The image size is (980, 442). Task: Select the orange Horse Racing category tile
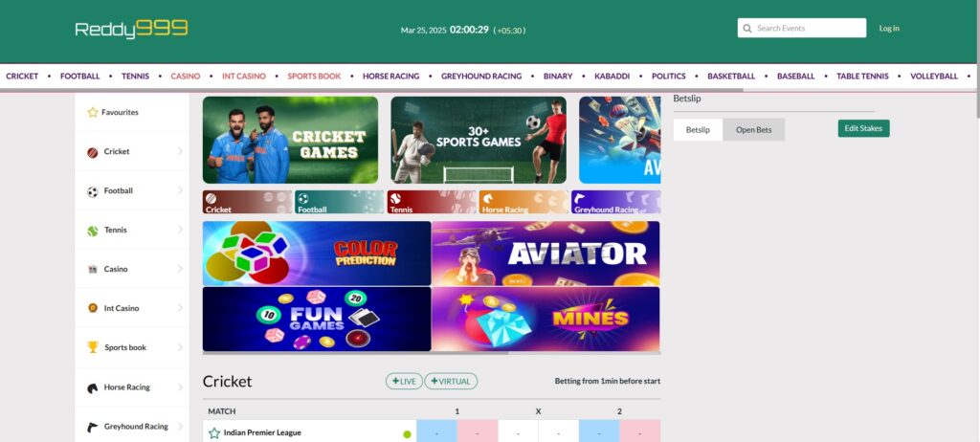(523, 202)
